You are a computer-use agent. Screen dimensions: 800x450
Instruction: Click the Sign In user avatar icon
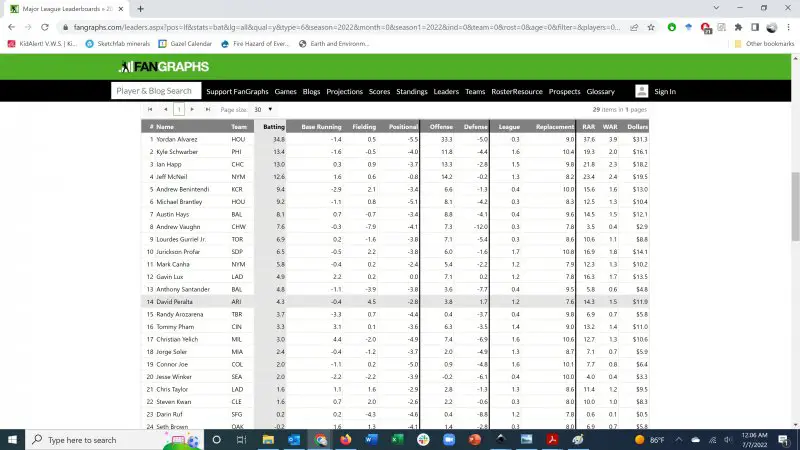pos(641,91)
